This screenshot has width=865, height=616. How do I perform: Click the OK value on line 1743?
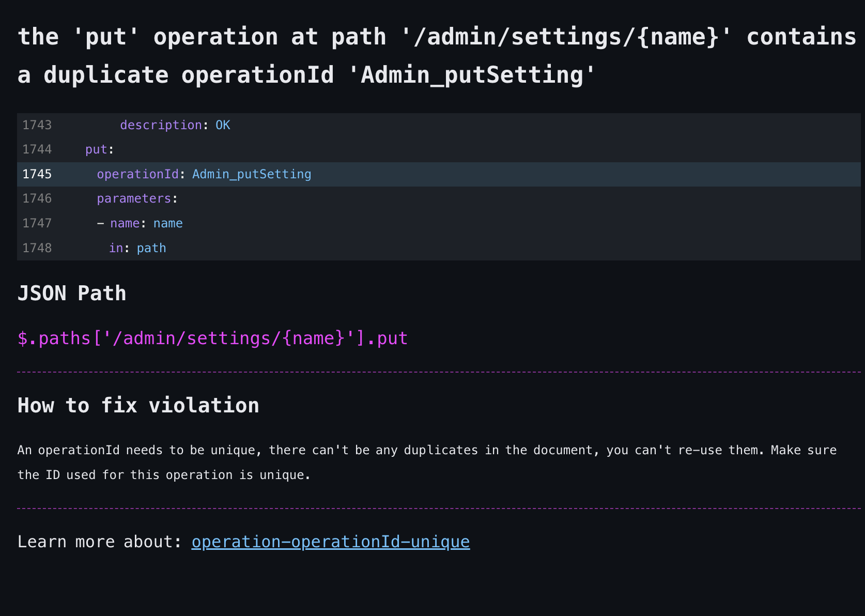223,125
